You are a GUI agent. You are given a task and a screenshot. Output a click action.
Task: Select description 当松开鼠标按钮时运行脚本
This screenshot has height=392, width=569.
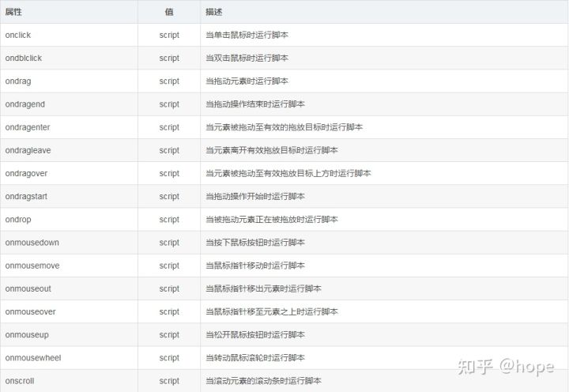click(255, 334)
